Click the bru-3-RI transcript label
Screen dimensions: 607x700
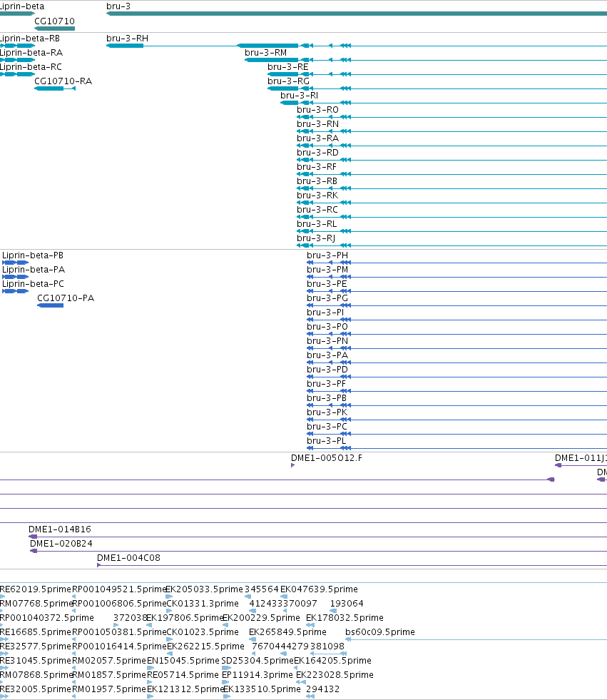tap(299, 96)
